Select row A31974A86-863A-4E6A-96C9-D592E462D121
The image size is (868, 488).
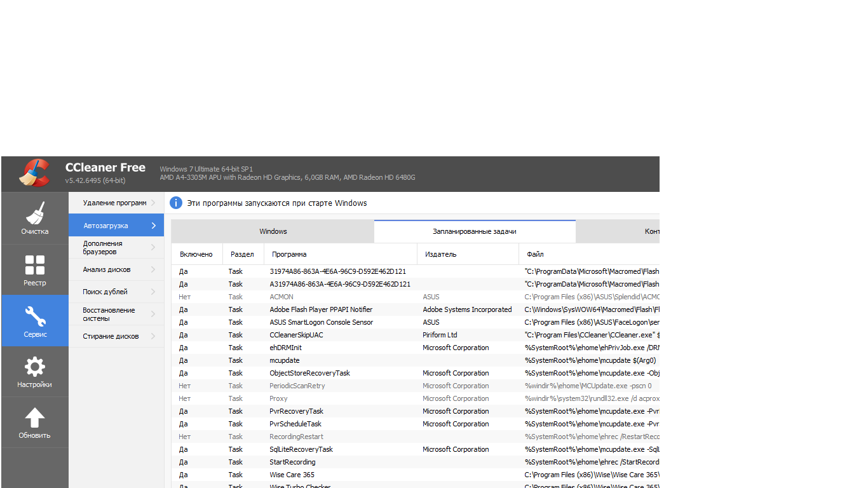[x=416, y=284]
